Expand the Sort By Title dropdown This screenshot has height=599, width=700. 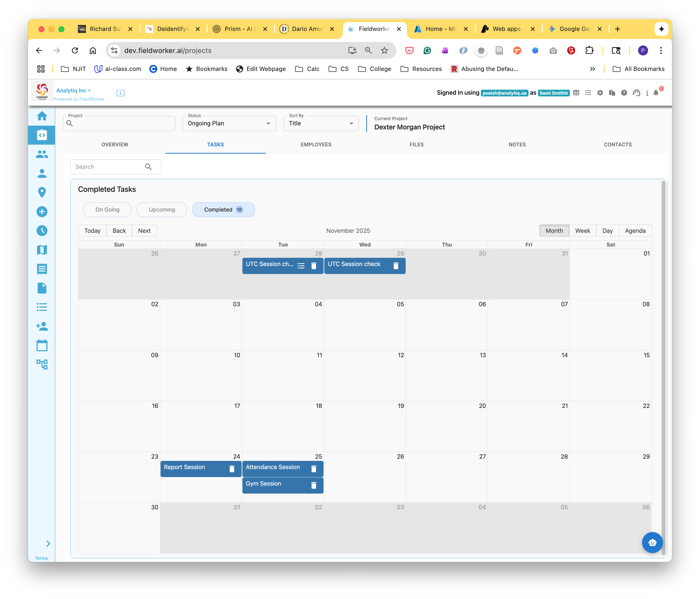tap(321, 123)
